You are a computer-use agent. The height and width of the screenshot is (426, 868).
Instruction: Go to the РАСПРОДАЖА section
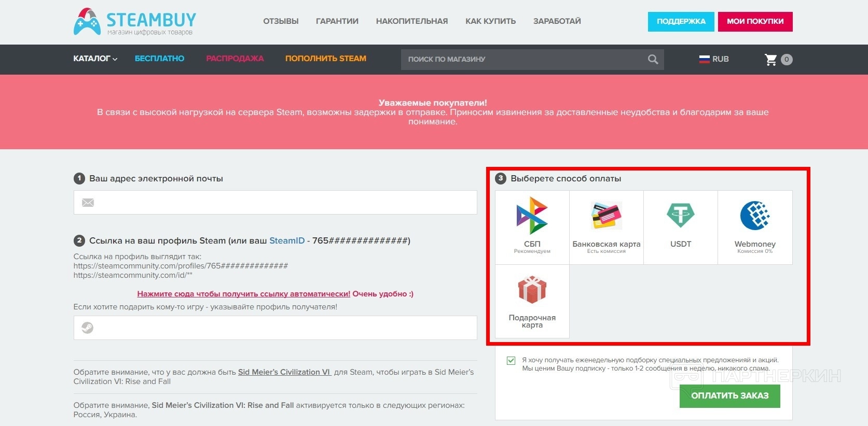[x=235, y=59]
